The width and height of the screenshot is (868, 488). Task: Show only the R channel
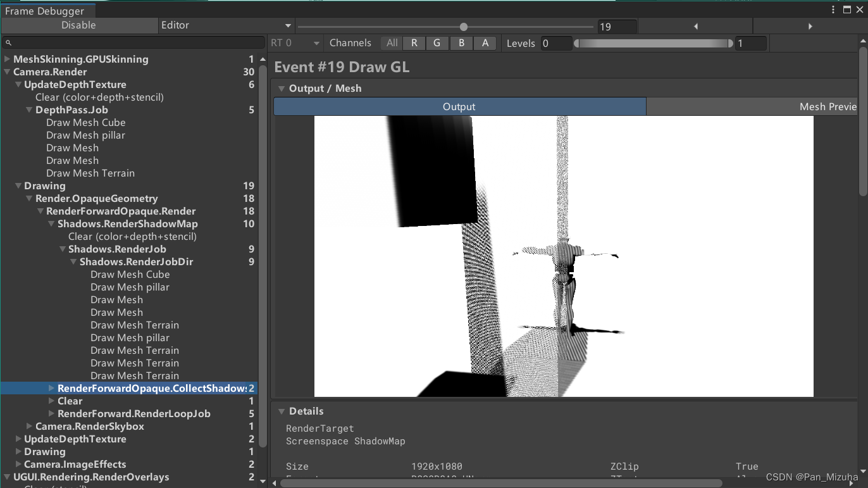(414, 43)
